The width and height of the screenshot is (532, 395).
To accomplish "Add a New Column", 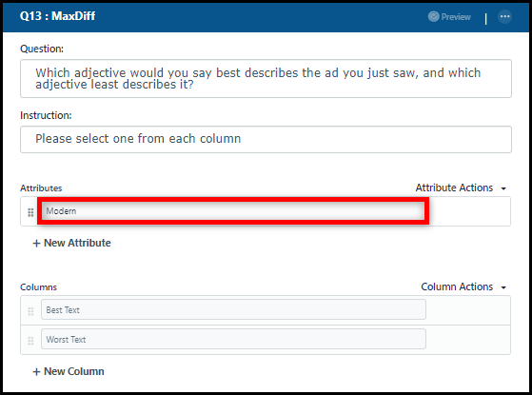I will point(69,371).
